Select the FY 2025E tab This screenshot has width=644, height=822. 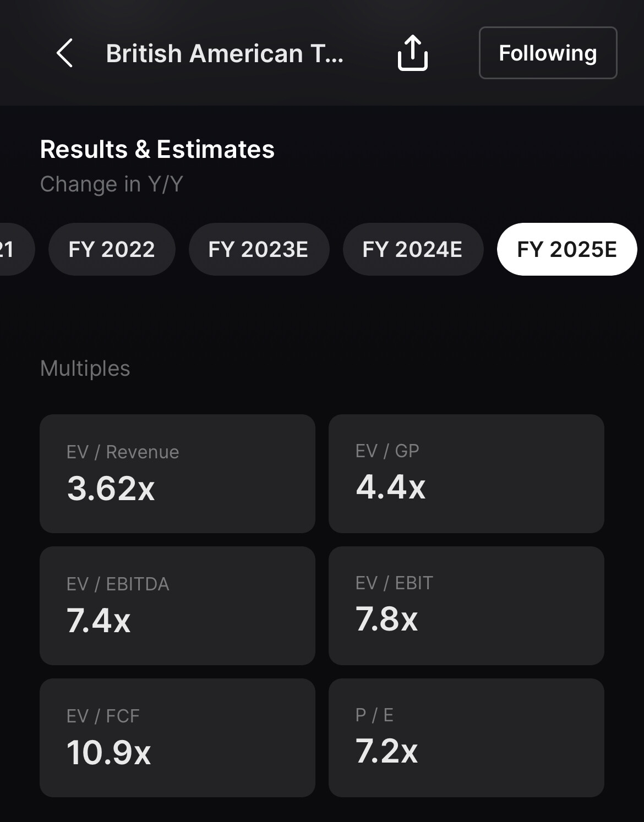pyautogui.click(x=567, y=249)
